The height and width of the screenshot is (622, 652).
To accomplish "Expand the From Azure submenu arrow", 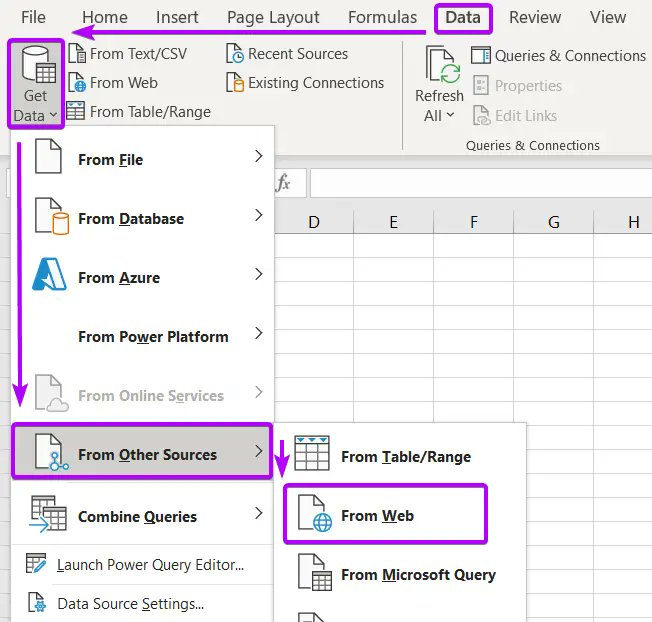I will [x=259, y=274].
